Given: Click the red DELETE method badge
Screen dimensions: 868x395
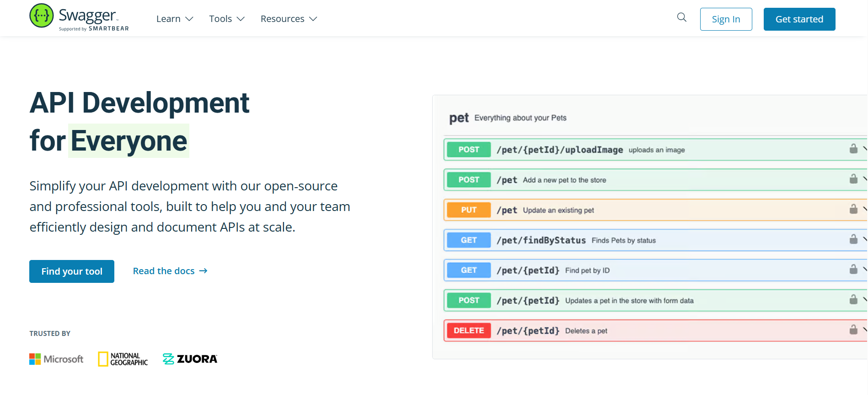Looking at the screenshot, I should point(469,330).
